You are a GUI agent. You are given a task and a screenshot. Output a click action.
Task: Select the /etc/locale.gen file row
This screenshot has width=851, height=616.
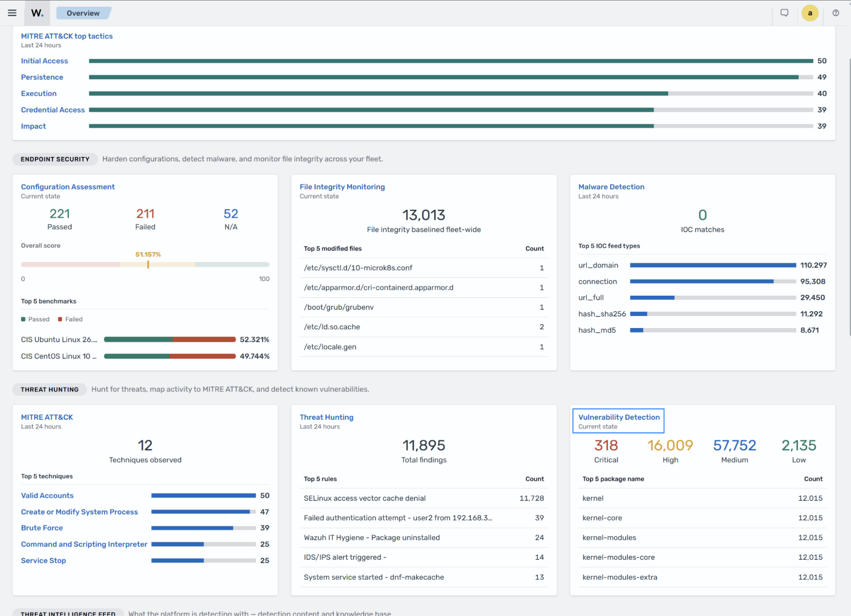point(424,347)
